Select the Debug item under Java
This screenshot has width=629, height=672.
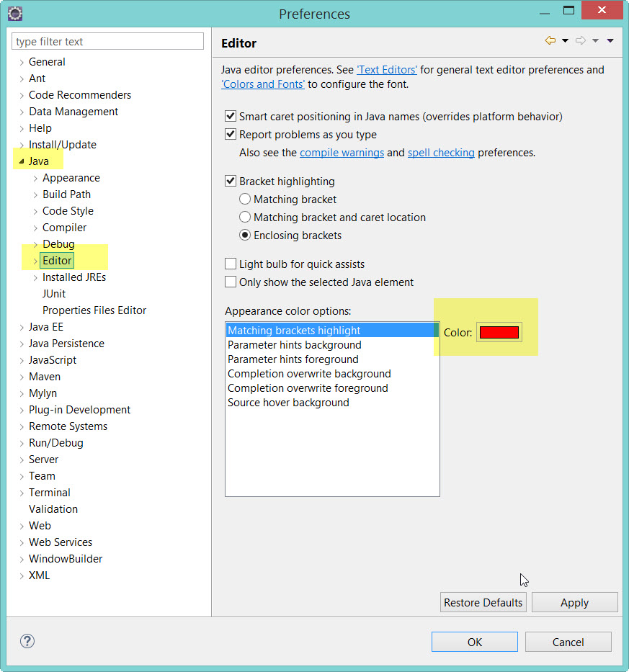(58, 244)
